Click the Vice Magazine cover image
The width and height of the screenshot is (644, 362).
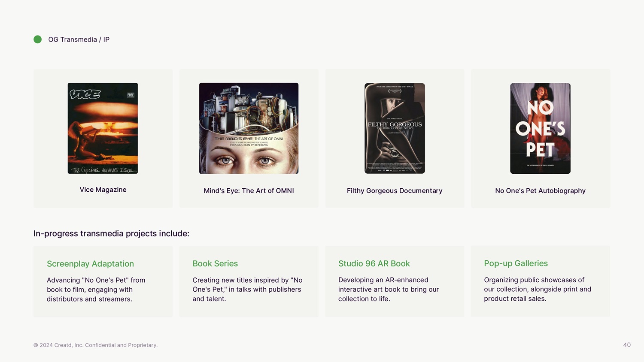[103, 128]
